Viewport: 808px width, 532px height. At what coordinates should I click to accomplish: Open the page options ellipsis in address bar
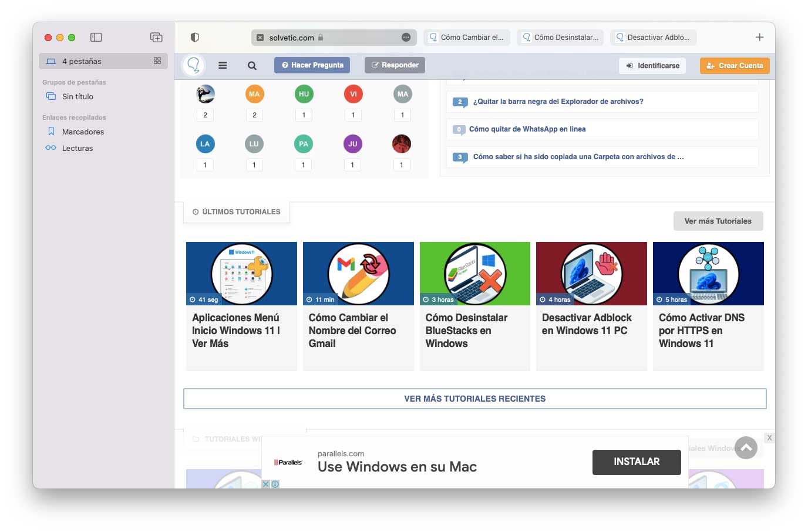[x=406, y=38]
